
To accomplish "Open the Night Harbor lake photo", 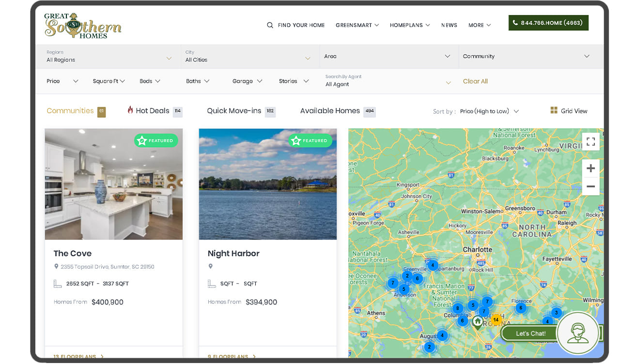I will (268, 184).
